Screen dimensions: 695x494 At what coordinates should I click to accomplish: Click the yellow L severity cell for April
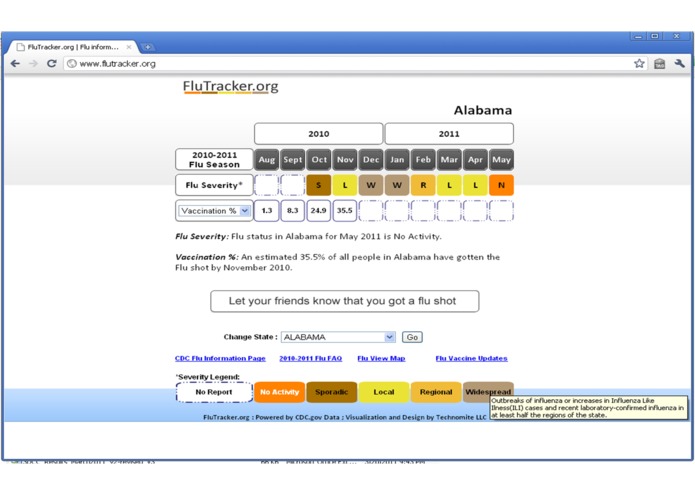475,185
